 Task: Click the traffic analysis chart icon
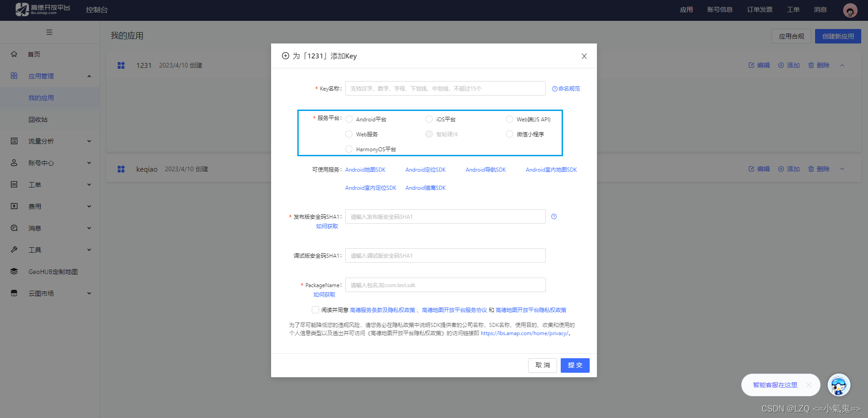point(14,141)
